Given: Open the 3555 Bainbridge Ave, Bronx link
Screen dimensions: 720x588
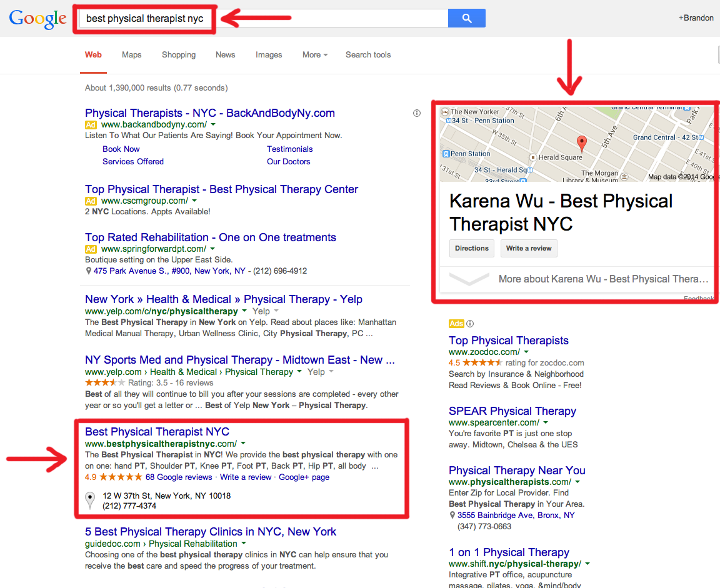Looking at the screenshot, I should [516, 515].
